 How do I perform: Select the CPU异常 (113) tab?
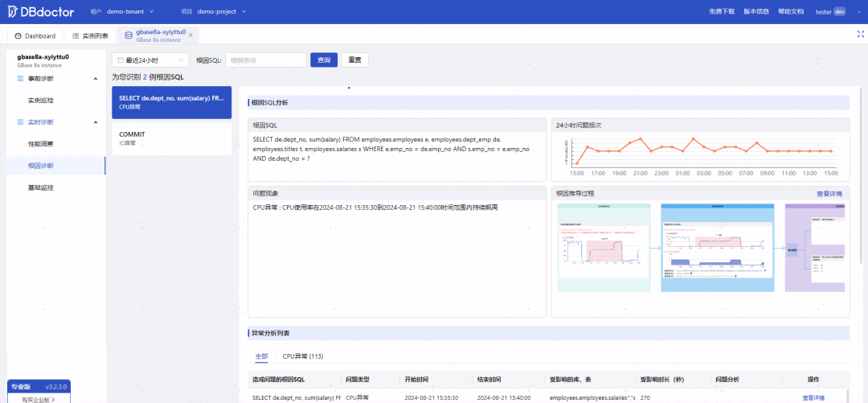point(303,356)
